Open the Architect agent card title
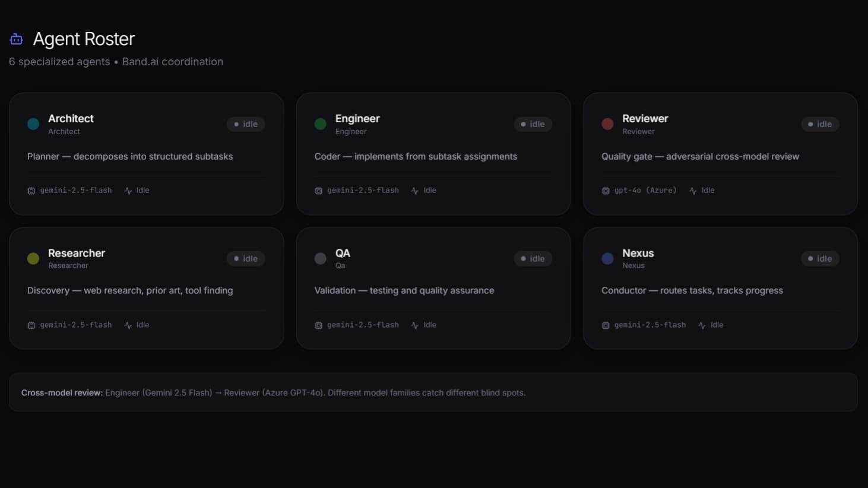The height and width of the screenshot is (488, 868). tap(71, 119)
